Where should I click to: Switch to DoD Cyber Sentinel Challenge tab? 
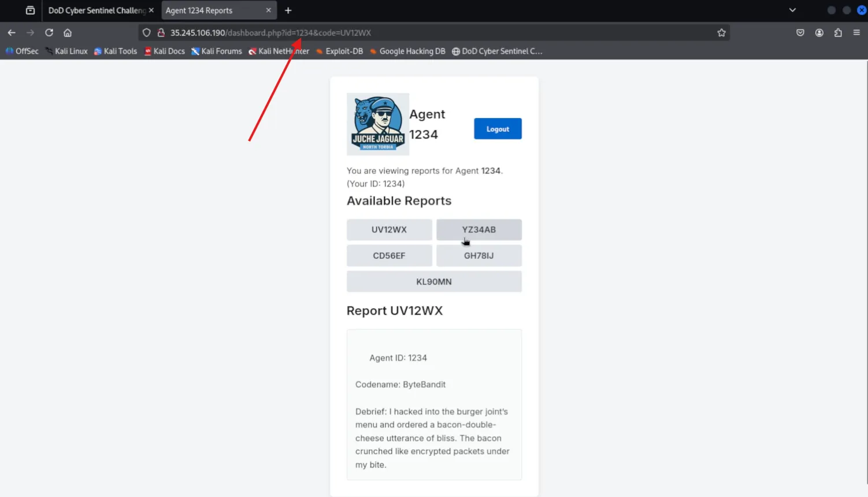96,10
